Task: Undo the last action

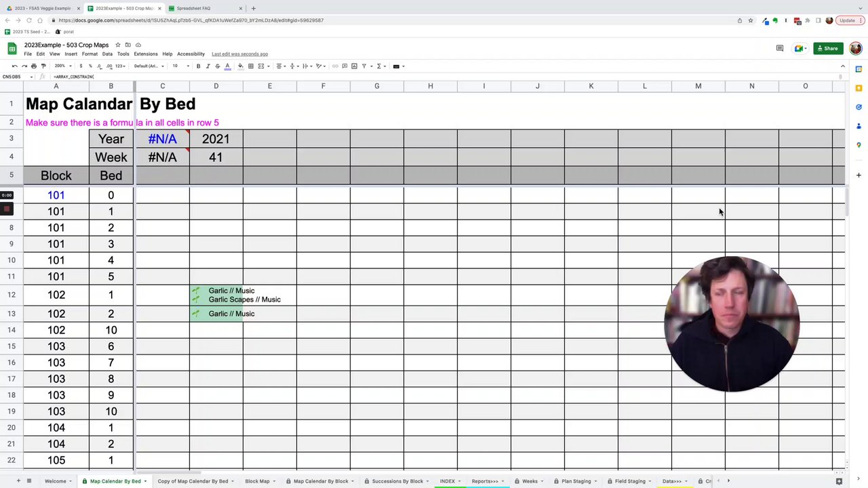Action: [15, 66]
